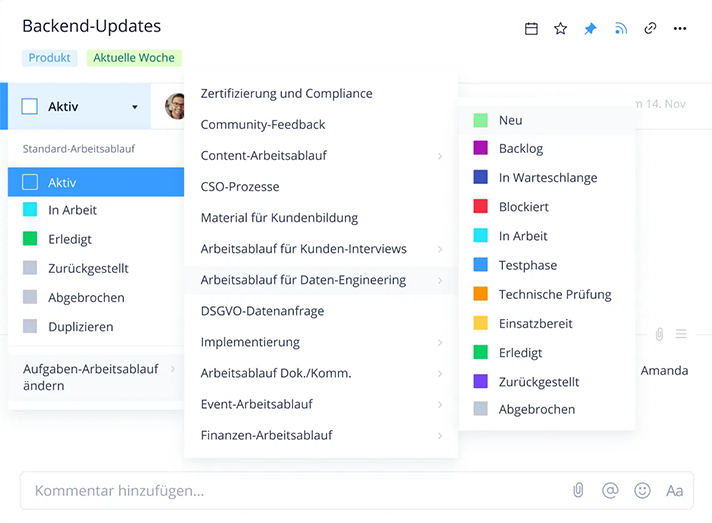Click the @ mention icon
This screenshot has width=712, height=523.
610,490
